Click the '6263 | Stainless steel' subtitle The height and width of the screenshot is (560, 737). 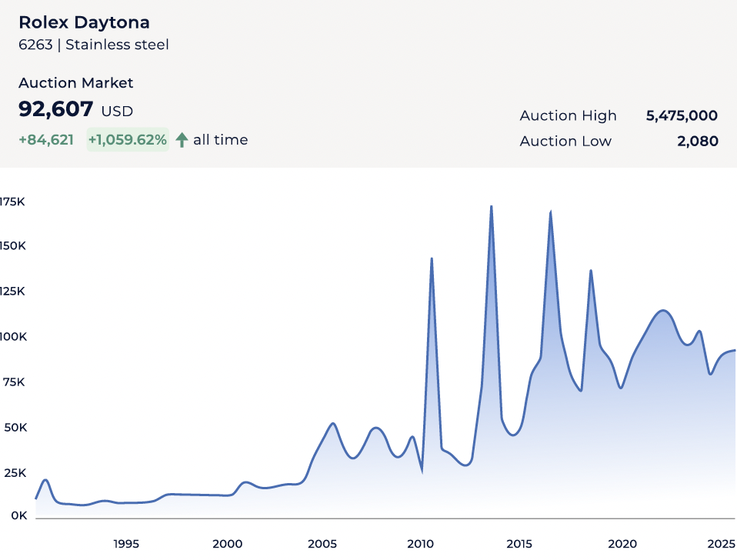point(93,45)
